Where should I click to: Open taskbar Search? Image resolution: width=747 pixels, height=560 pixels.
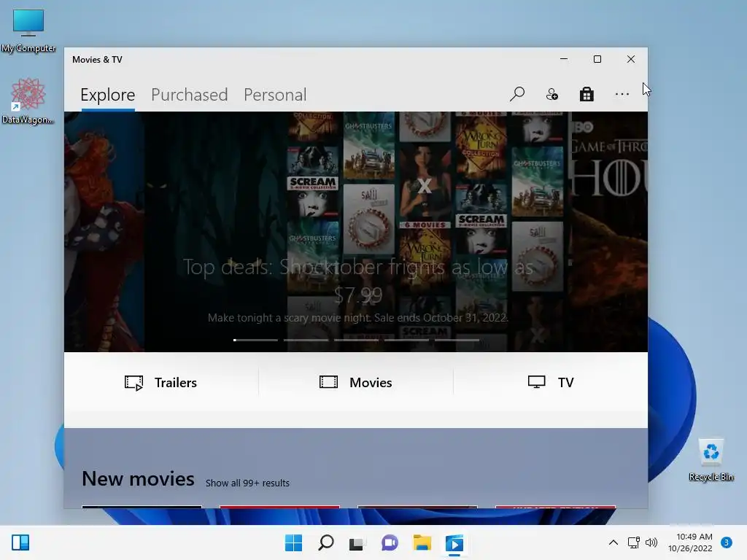326,542
